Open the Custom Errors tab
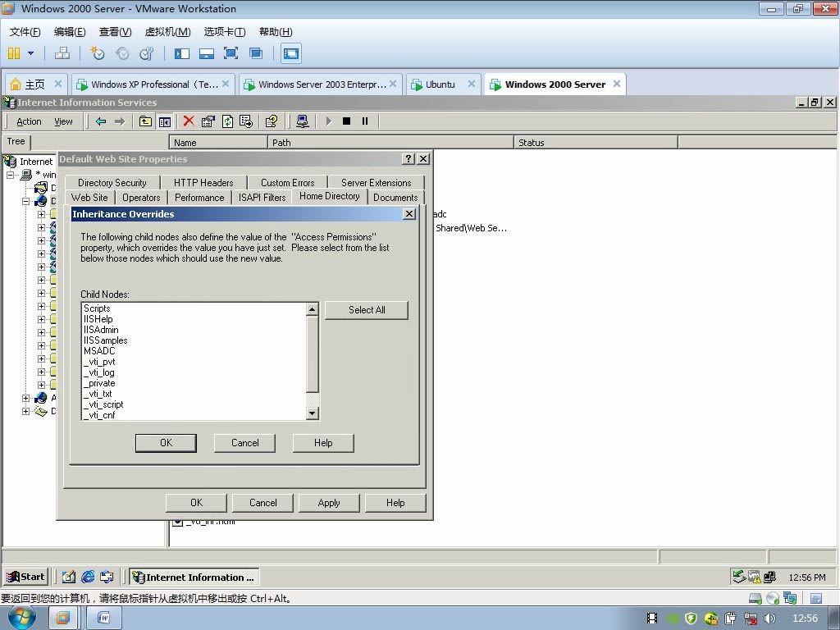The width and height of the screenshot is (840, 630). point(288,183)
